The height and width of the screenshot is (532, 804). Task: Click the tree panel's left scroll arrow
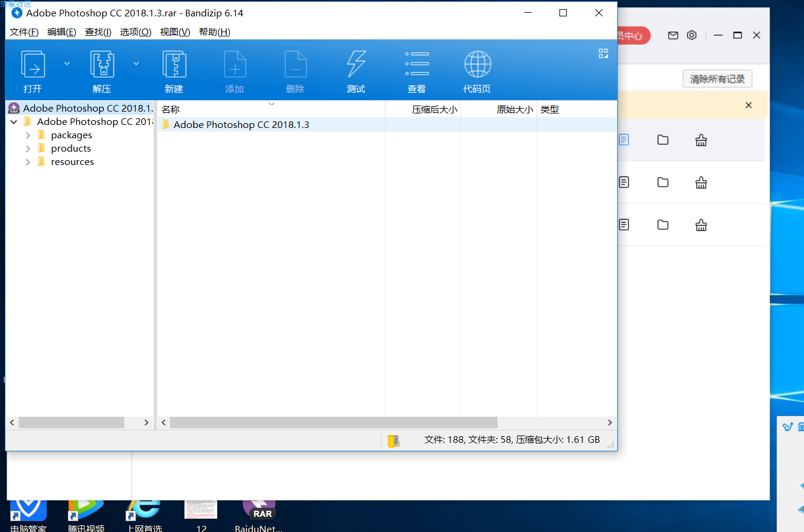(12, 422)
